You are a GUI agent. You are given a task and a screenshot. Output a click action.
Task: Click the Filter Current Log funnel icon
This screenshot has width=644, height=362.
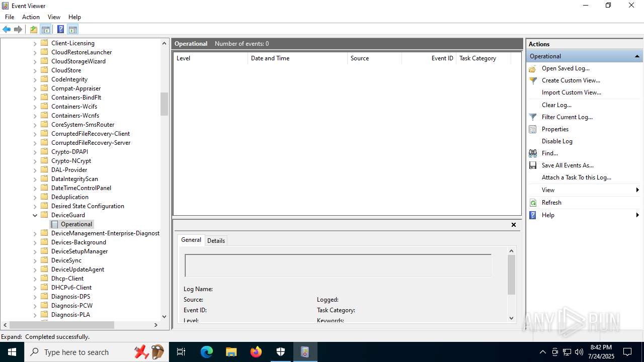pyautogui.click(x=533, y=117)
